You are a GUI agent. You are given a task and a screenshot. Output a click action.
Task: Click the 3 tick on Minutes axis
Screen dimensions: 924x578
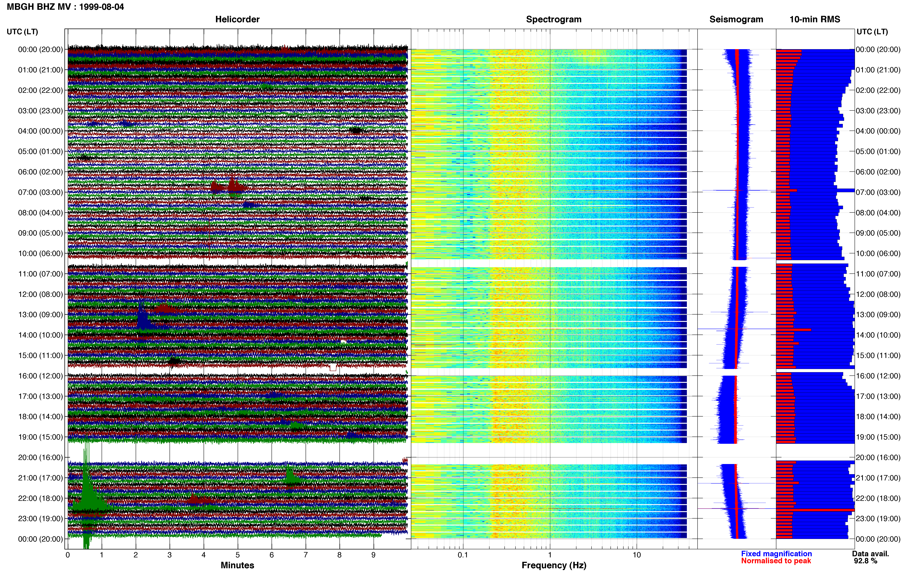point(170,555)
